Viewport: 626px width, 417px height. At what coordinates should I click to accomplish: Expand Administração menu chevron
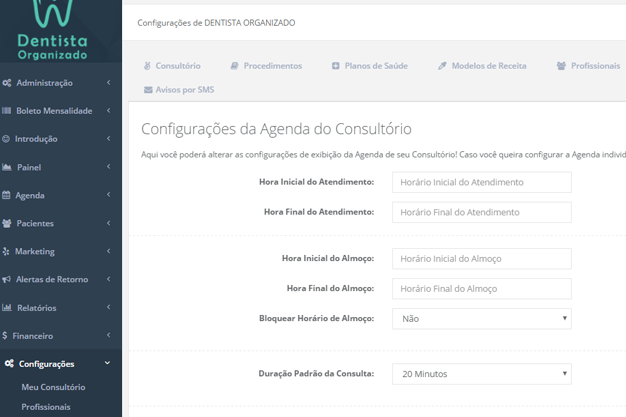point(109,83)
